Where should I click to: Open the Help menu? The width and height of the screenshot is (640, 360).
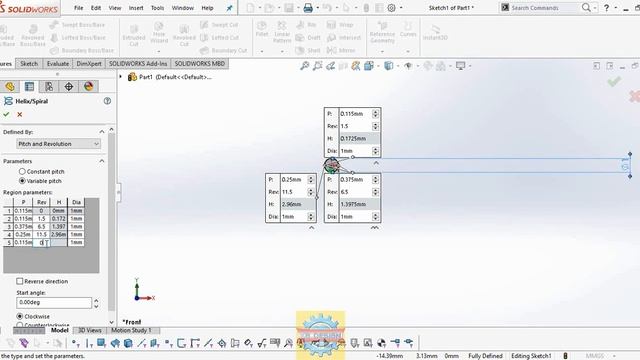pos(207,8)
